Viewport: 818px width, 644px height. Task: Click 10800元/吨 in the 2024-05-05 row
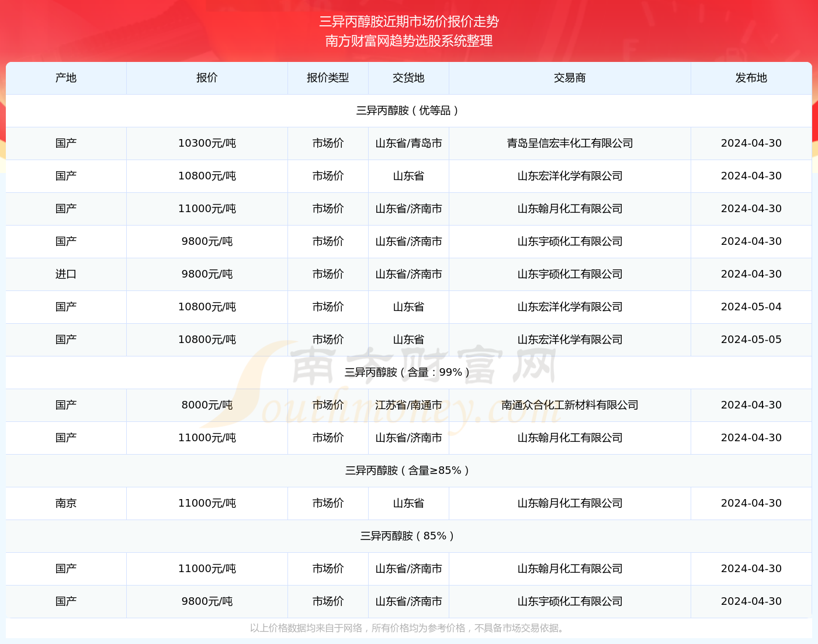(x=207, y=340)
